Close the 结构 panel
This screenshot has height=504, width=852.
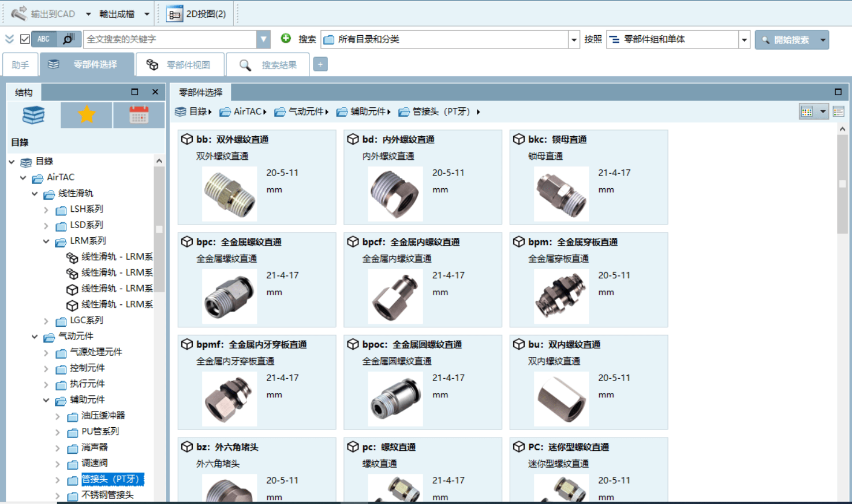155,92
